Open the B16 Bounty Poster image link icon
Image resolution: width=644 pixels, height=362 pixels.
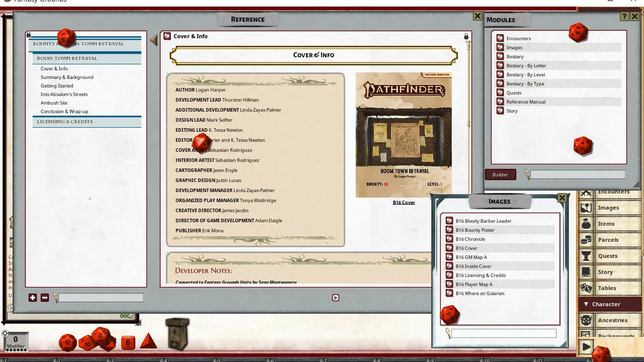tap(449, 230)
